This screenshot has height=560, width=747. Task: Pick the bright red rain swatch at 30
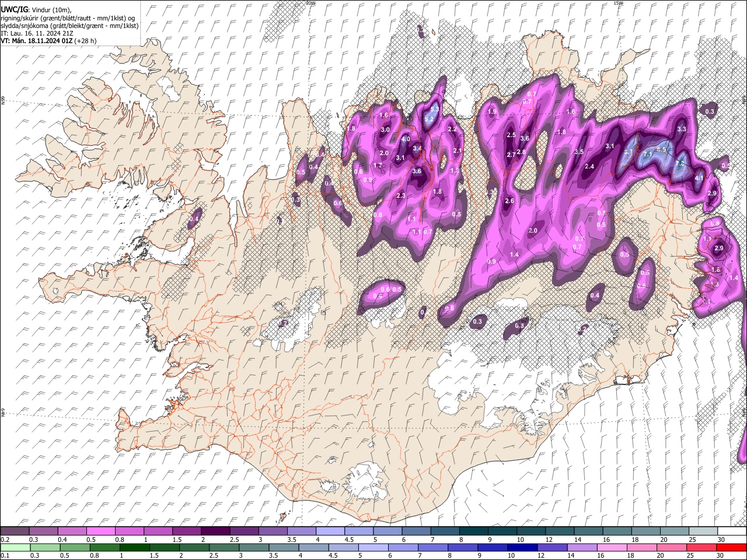click(x=731, y=547)
